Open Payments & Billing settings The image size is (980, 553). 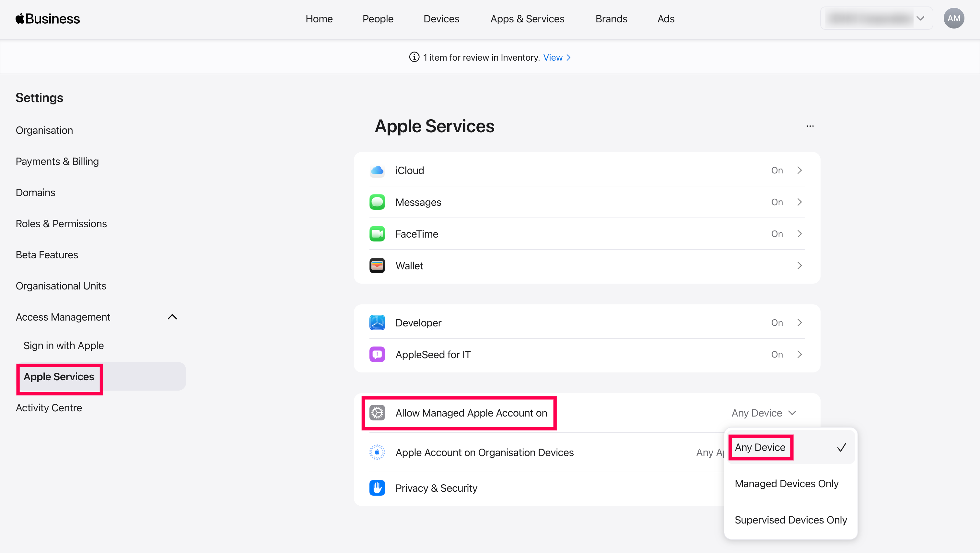point(57,162)
